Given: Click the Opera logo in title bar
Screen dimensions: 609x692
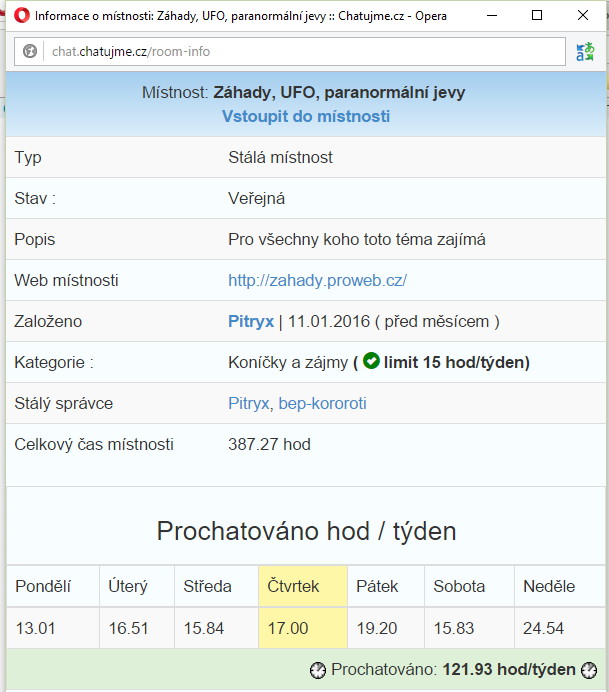Looking at the screenshot, I should click(20, 15).
